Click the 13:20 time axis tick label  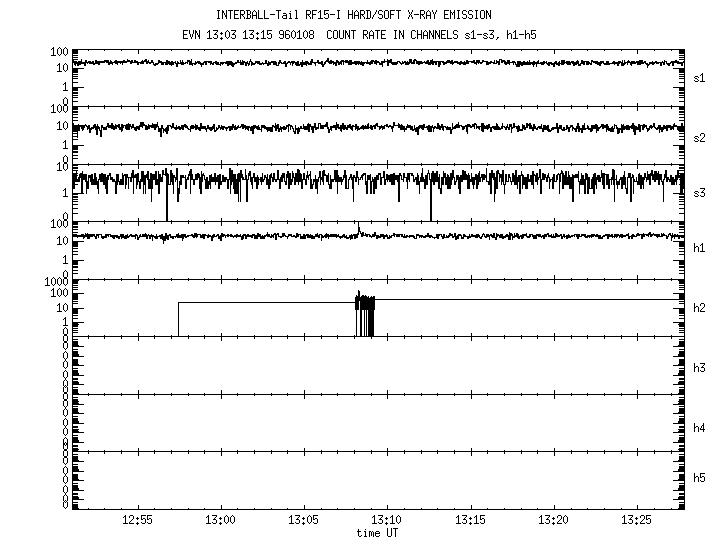click(x=553, y=521)
